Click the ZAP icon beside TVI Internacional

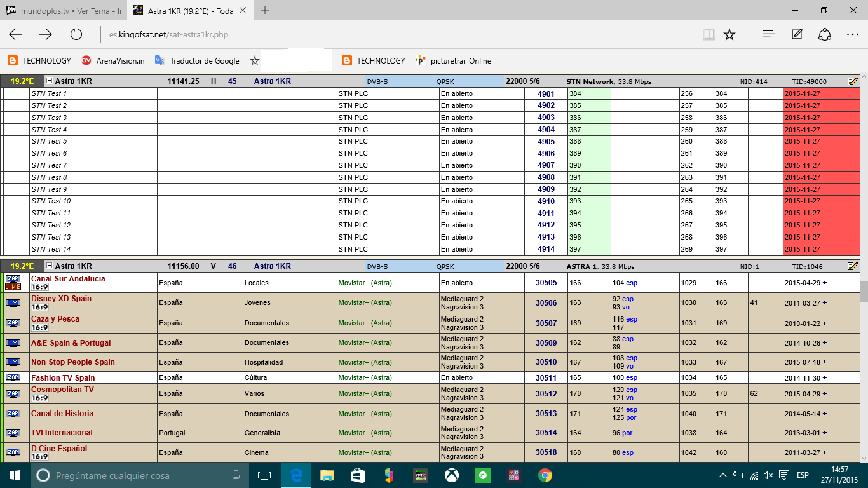(13, 433)
